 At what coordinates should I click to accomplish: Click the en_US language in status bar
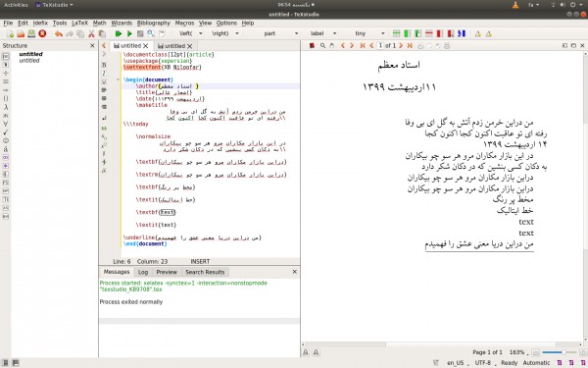click(456, 363)
